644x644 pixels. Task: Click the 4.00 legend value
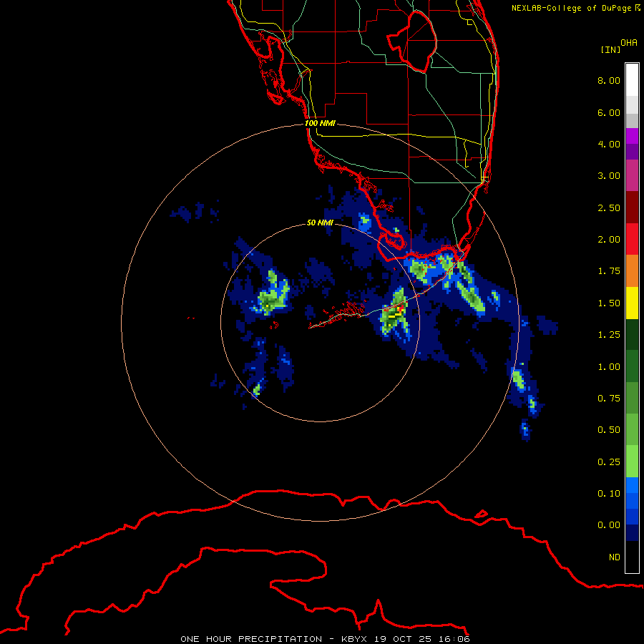[609, 144]
